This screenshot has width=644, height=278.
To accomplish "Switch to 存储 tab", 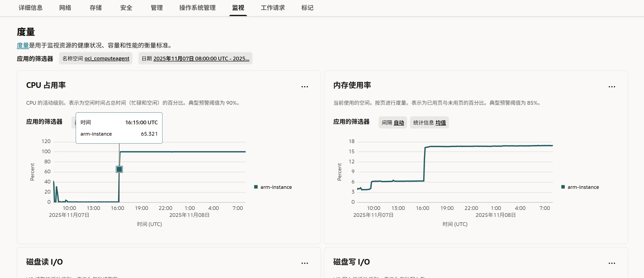I will [x=95, y=8].
